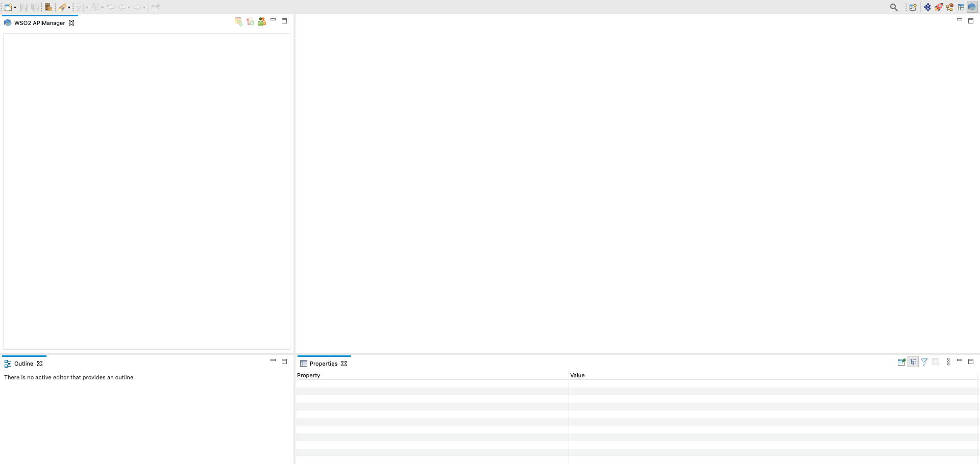Open the Filter dialog in the Properties view
Viewport: 980px width, 464px height.
(925, 362)
